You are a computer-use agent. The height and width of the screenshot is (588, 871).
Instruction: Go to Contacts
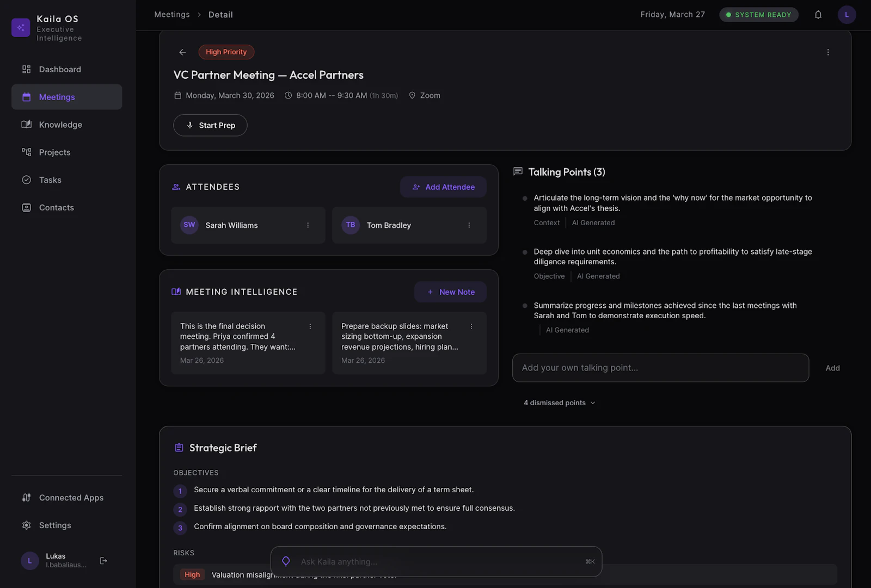[x=66, y=208]
